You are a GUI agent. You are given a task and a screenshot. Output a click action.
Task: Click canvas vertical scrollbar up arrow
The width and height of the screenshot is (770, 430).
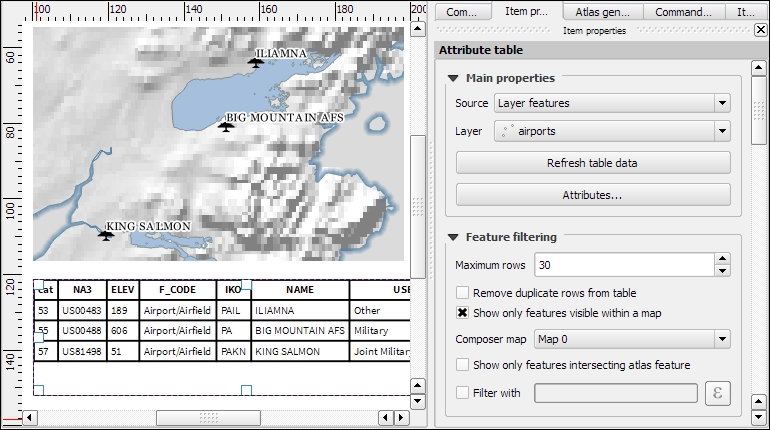[418, 28]
